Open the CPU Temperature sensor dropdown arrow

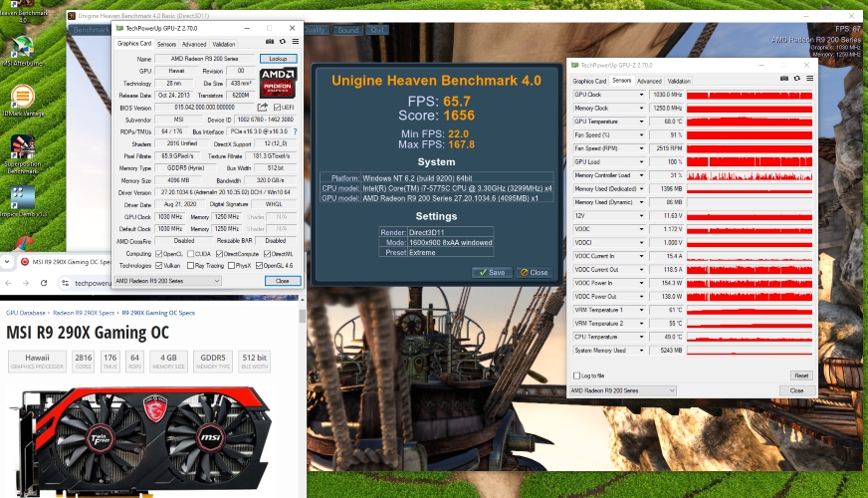click(x=641, y=337)
